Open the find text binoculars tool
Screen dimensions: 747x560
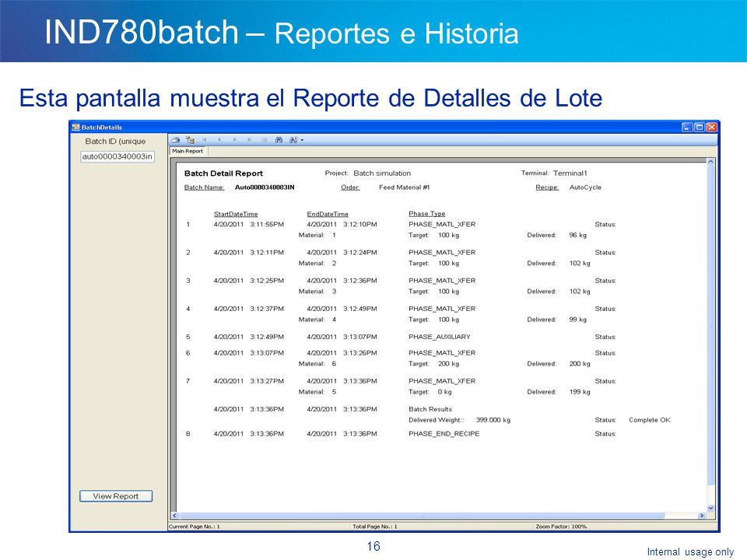pos(279,140)
